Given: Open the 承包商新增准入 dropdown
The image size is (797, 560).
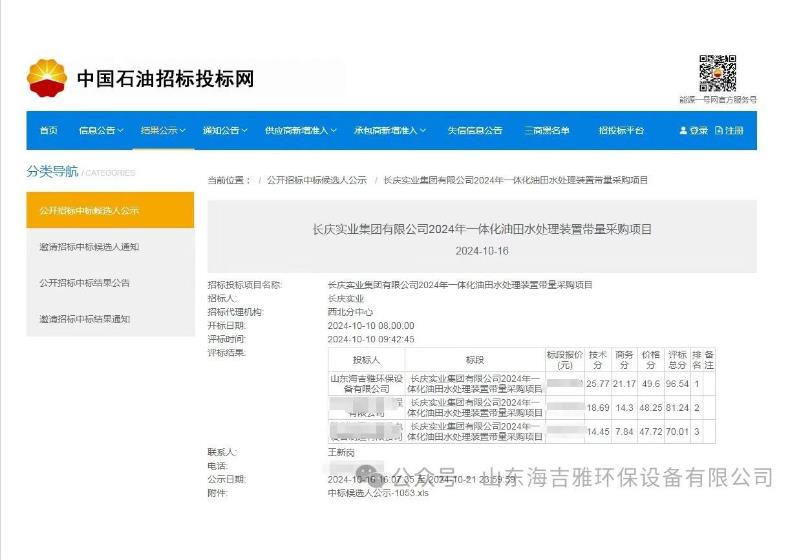Looking at the screenshot, I should tap(389, 131).
